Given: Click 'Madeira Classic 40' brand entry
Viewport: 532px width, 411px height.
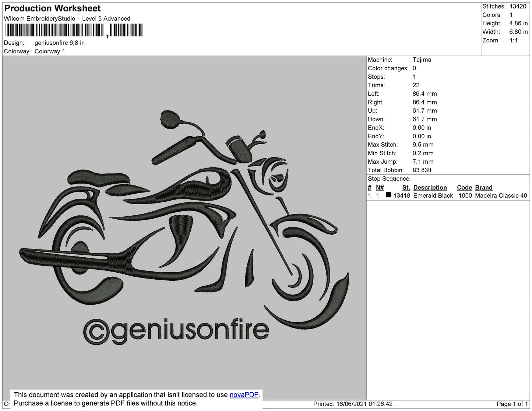Looking at the screenshot, I should tap(501, 195).
